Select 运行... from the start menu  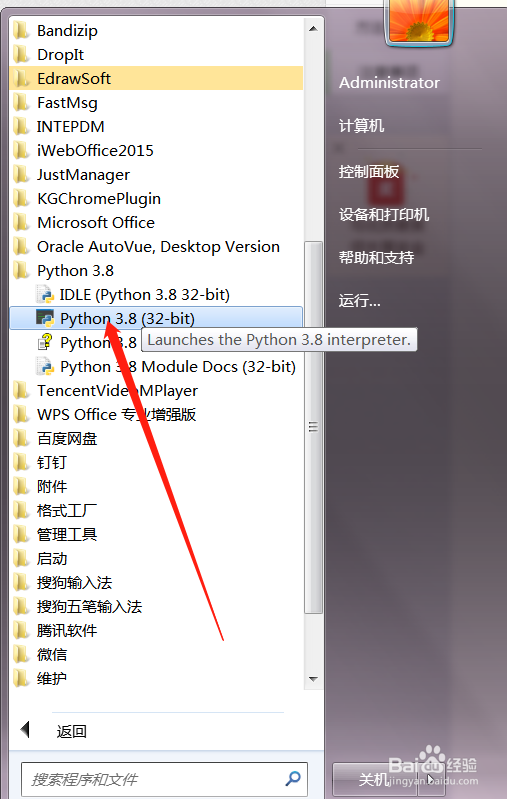pyautogui.click(x=359, y=301)
